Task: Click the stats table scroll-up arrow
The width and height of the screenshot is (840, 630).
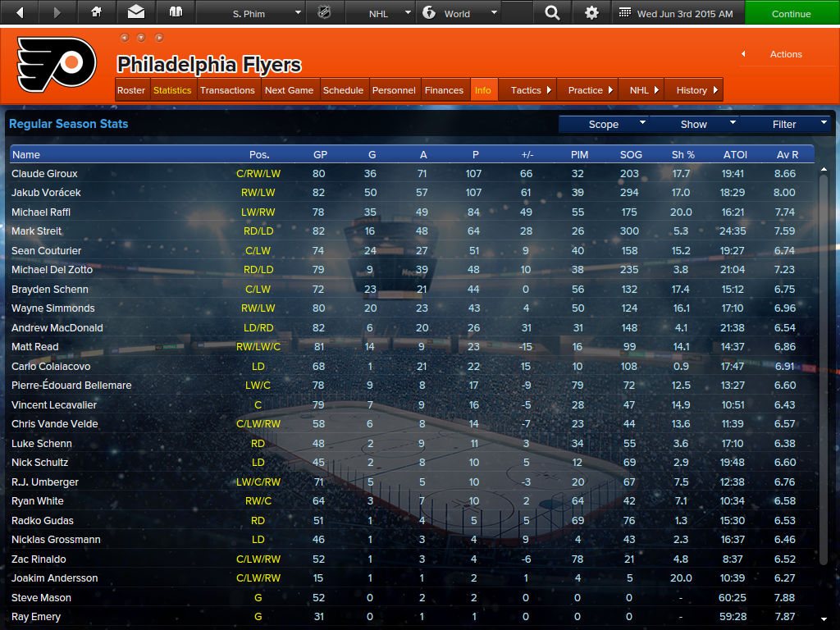Action: (824, 169)
